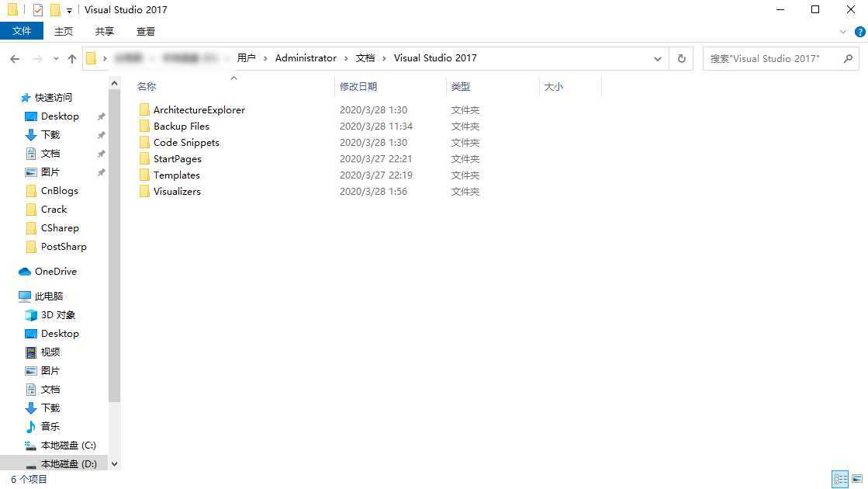
Task: Open the CSharep folder in sidebar
Action: [x=60, y=227]
